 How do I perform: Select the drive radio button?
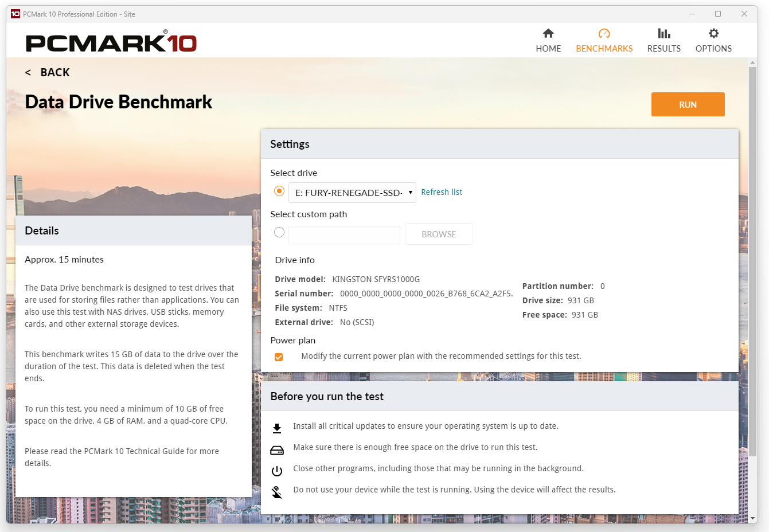pos(279,191)
